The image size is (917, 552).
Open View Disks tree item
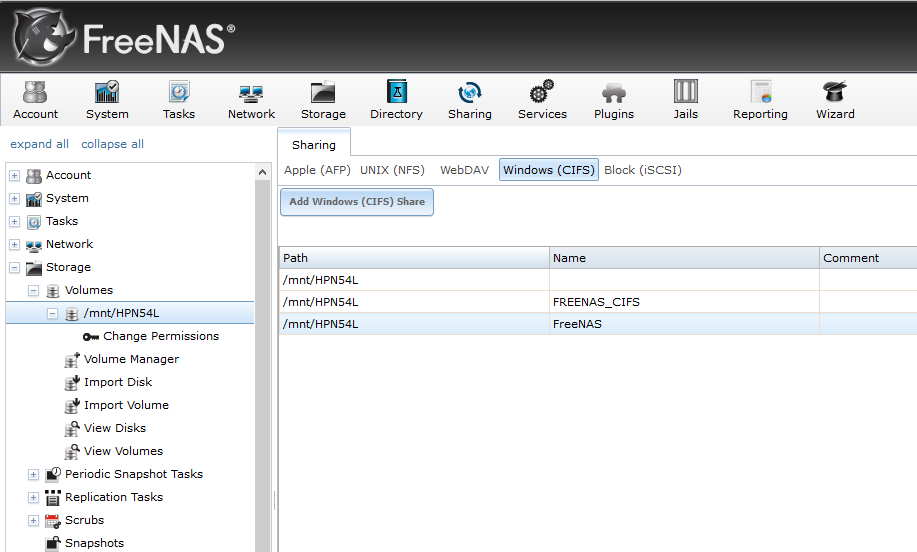(x=115, y=428)
